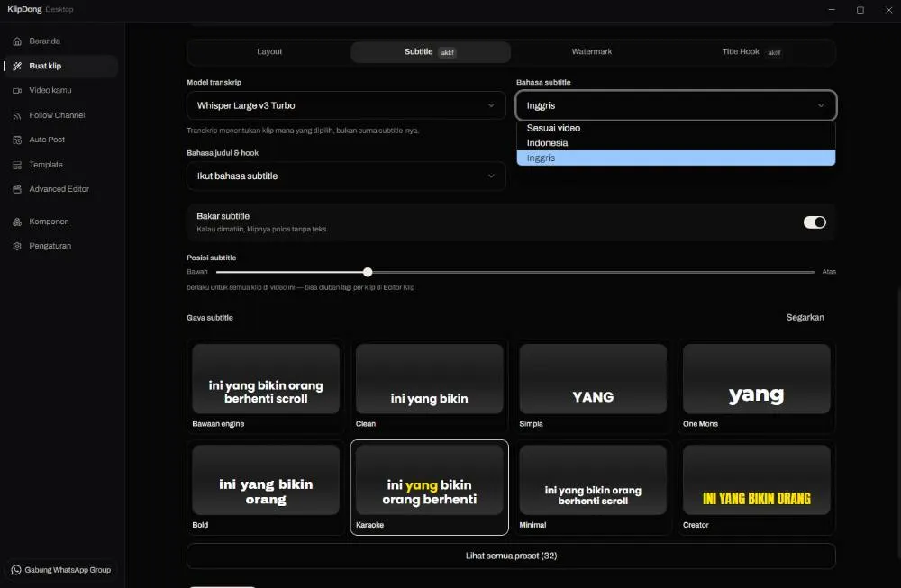Pick the highlighted Inggris option
901x588 pixels.
[x=676, y=158]
